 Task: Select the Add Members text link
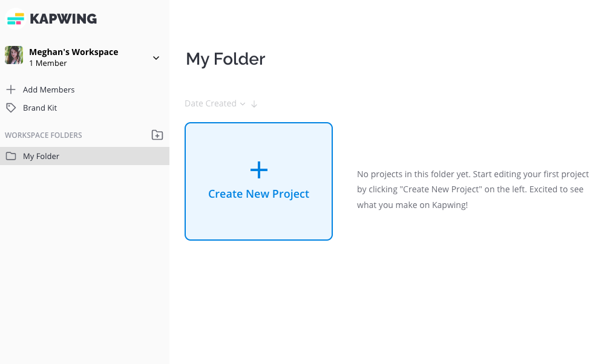pyautogui.click(x=48, y=89)
